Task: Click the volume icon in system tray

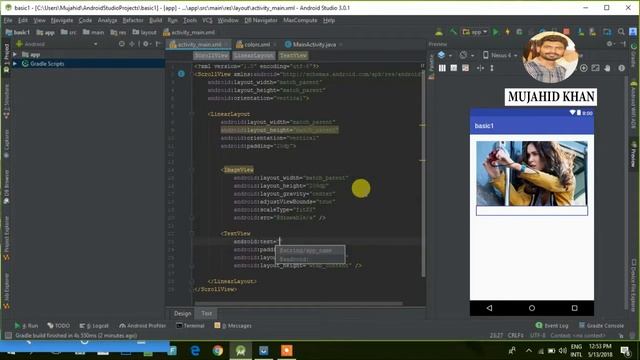Action: click(x=562, y=351)
